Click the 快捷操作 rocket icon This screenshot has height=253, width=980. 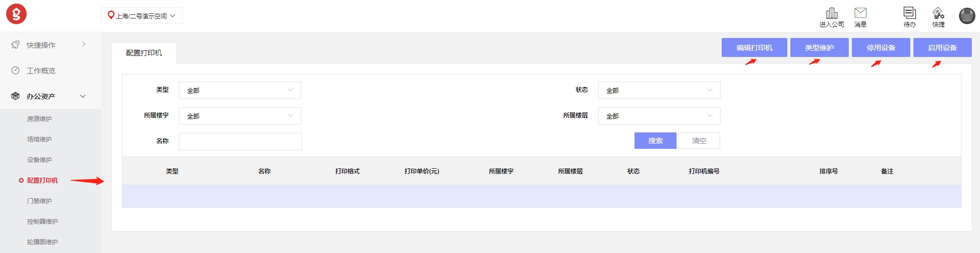(x=15, y=45)
